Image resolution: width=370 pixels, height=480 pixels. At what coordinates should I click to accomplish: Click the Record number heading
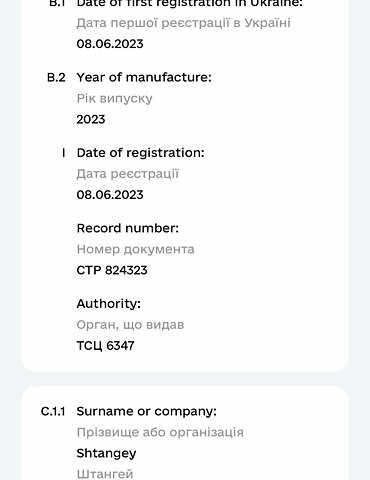click(128, 228)
